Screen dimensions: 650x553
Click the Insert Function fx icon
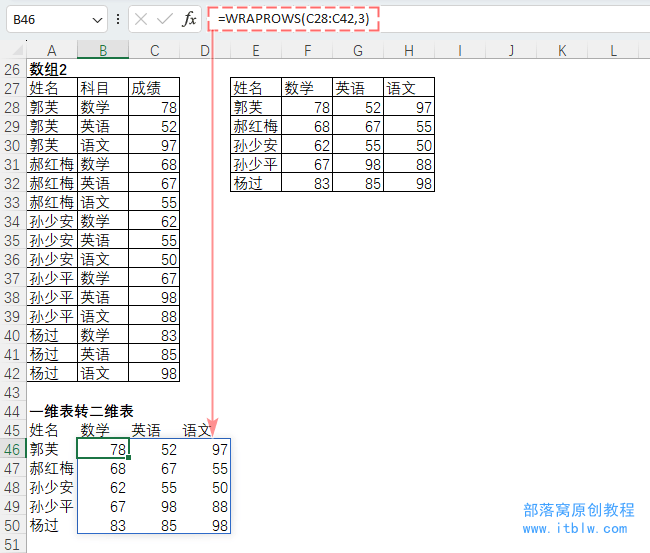pyautogui.click(x=189, y=19)
